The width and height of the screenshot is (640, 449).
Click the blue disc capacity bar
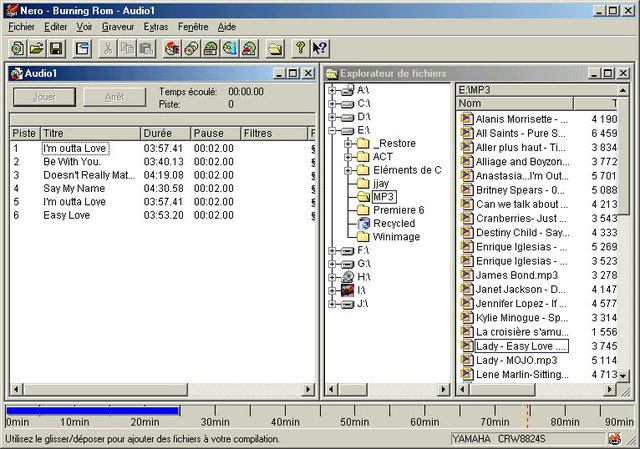[93, 411]
